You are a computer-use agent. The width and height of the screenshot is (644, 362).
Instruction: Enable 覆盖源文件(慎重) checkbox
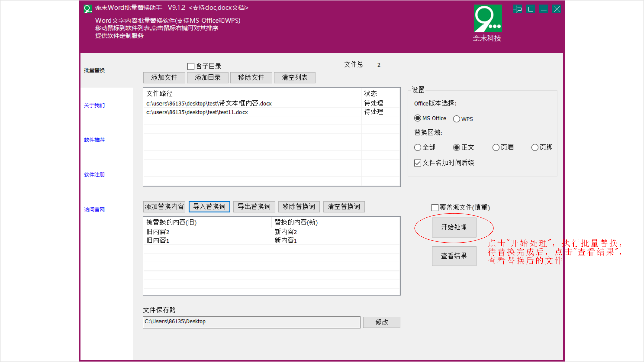click(x=435, y=207)
